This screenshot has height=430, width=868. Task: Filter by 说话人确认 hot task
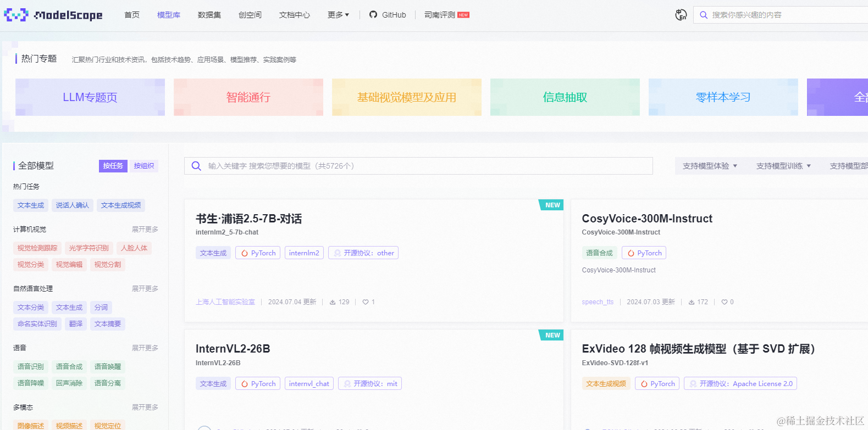pyautogui.click(x=72, y=205)
